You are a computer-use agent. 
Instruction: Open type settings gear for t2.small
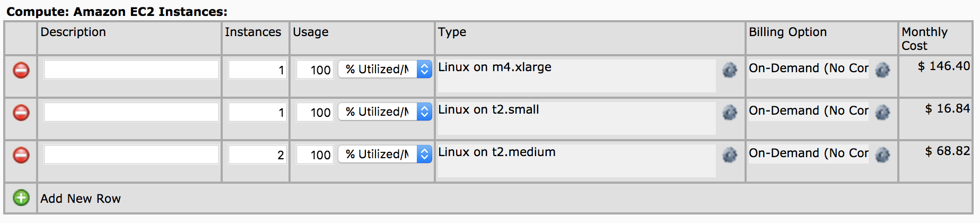pos(730,112)
